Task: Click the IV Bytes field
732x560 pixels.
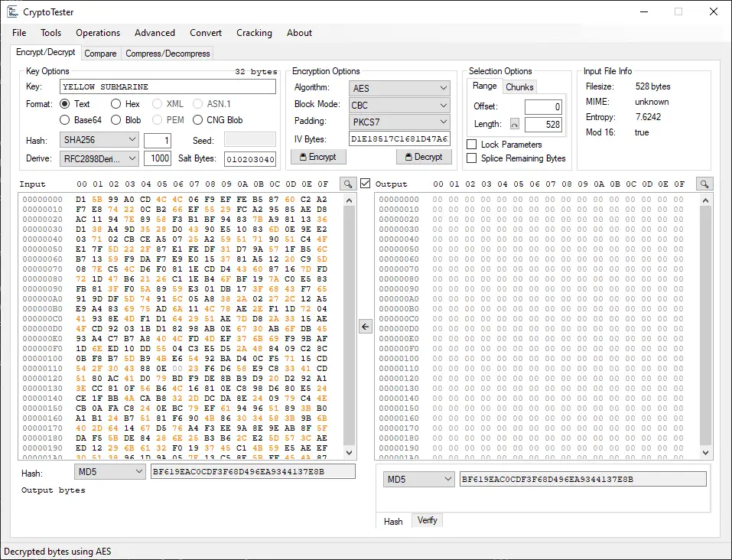Action: click(399, 138)
